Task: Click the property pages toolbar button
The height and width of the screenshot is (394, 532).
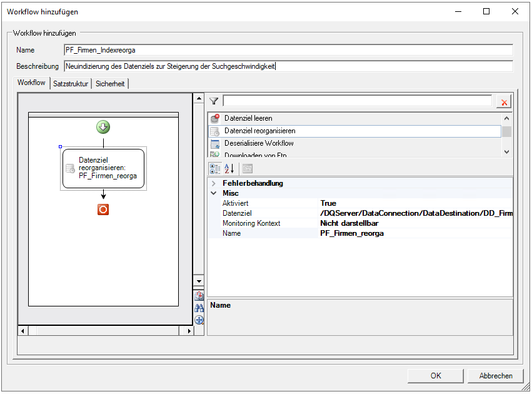Action: pyautogui.click(x=248, y=169)
